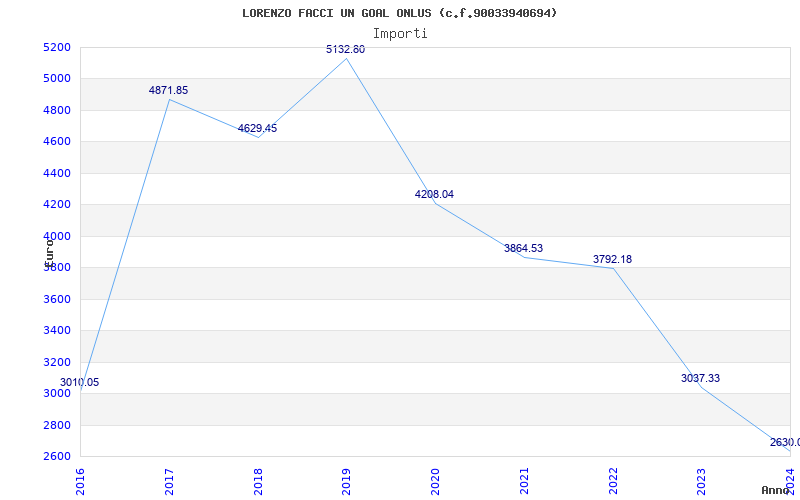The height and width of the screenshot is (500, 800).
Task: Click the y-axis value 3200
Action: click(x=59, y=362)
